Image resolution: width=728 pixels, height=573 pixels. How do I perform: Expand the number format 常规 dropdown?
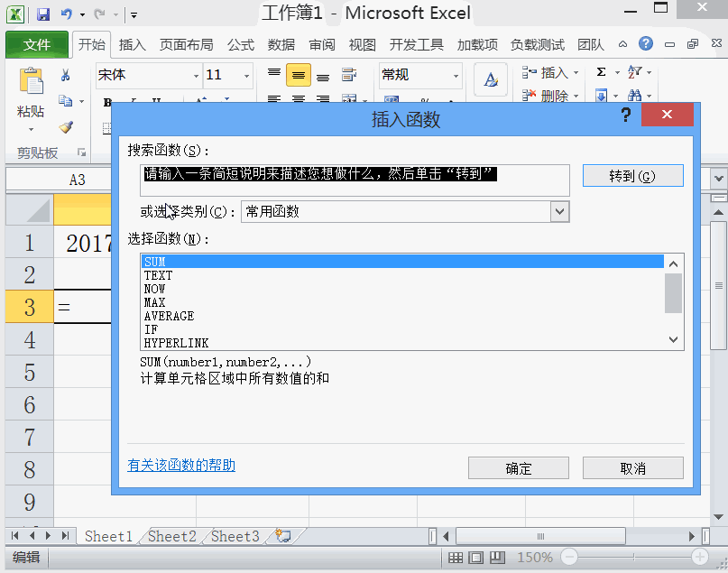point(455,75)
